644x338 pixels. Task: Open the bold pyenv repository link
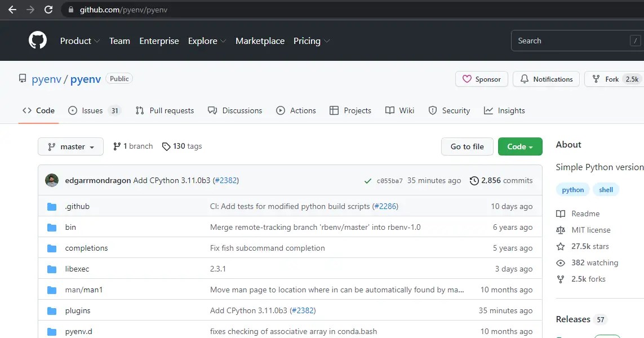click(86, 79)
